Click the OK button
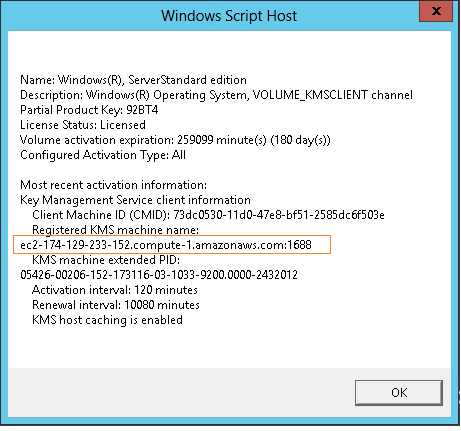 (399, 392)
